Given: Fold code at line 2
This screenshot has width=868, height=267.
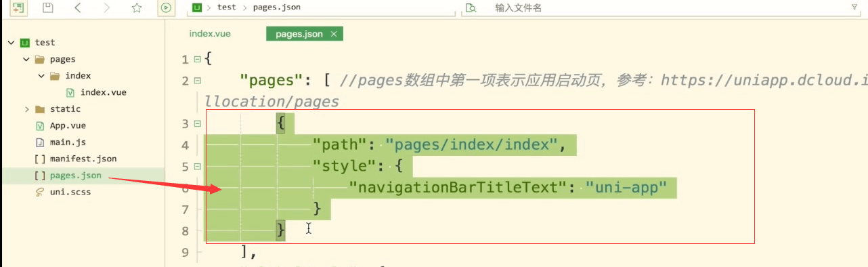Looking at the screenshot, I should tap(197, 81).
